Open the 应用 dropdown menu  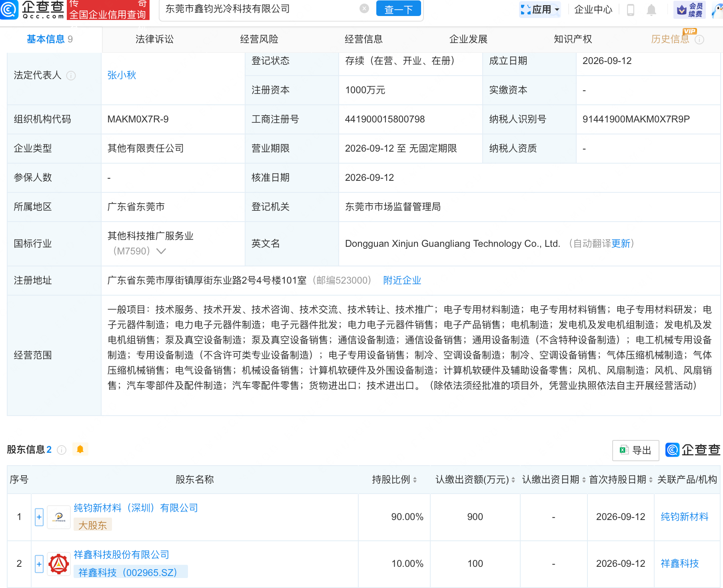[x=540, y=9]
